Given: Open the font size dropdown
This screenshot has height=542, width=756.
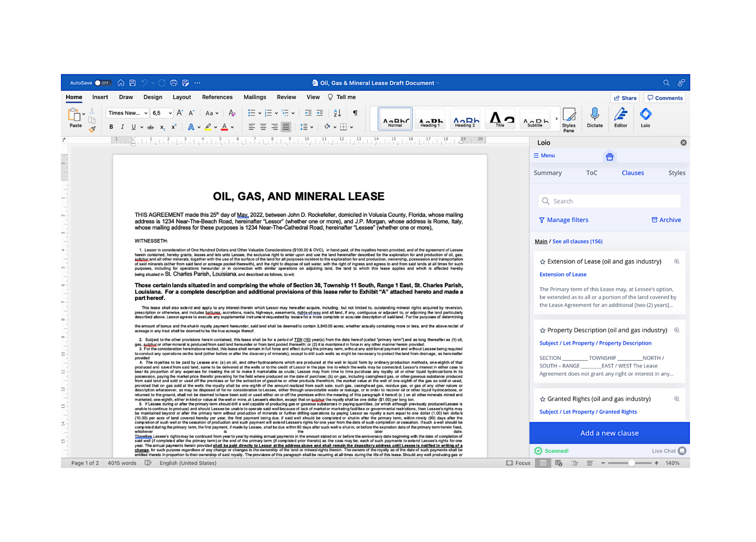Looking at the screenshot, I should (x=170, y=113).
